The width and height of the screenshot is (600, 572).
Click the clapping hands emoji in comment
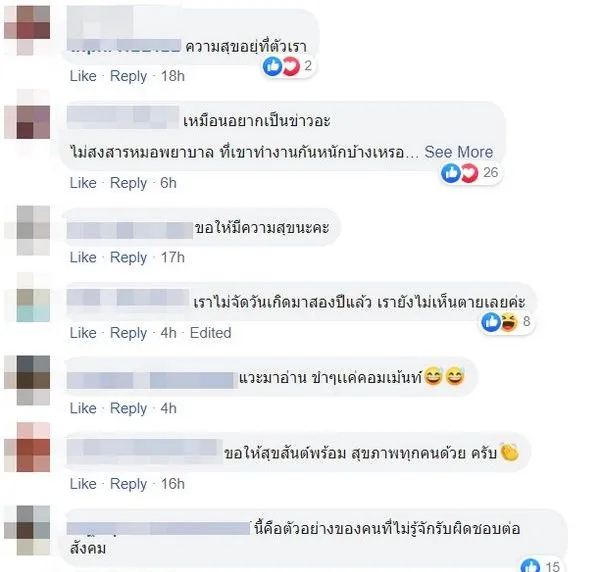tap(509, 453)
